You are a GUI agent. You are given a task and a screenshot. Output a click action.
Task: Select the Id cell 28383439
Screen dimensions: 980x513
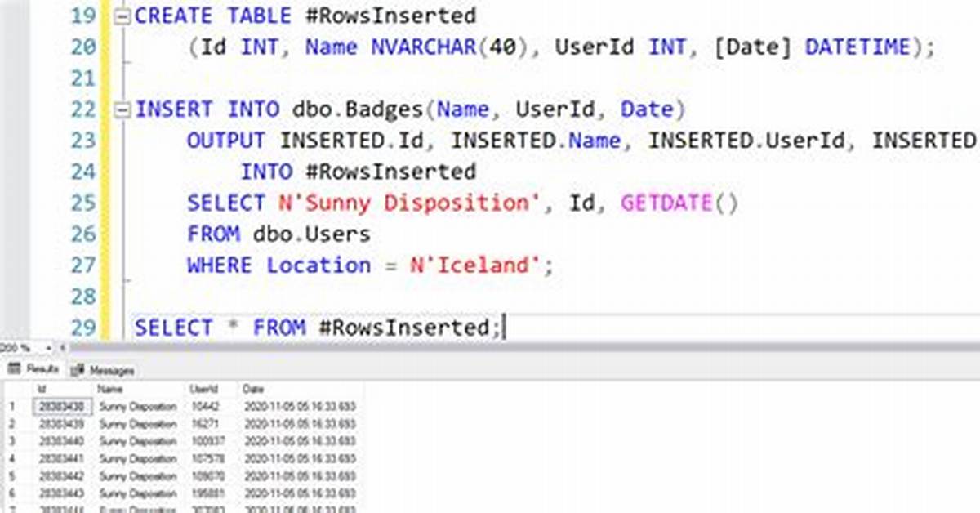pyautogui.click(x=60, y=424)
